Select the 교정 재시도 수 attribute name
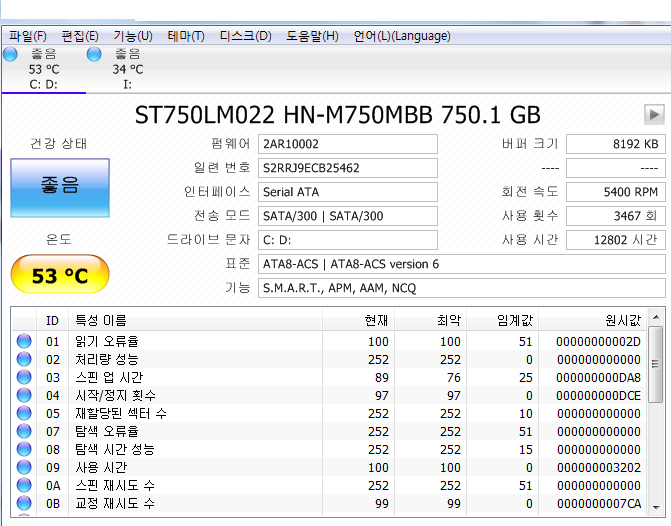Screen dimensions: 671x526 tap(115, 503)
